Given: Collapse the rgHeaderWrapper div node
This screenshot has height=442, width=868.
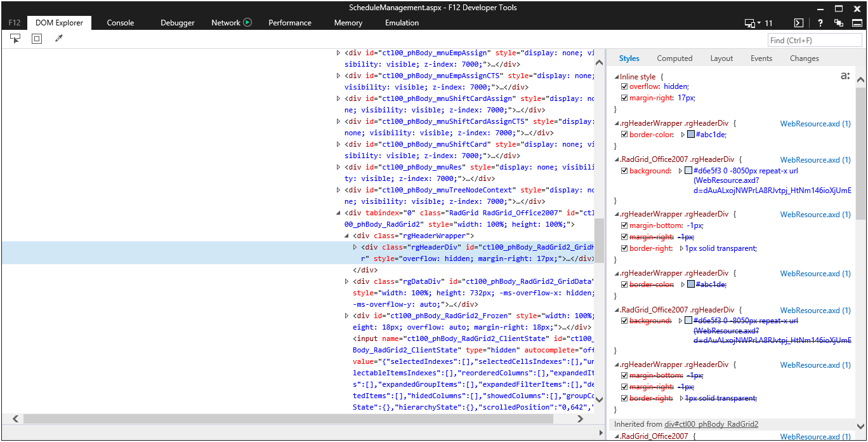Looking at the screenshot, I should [346, 236].
